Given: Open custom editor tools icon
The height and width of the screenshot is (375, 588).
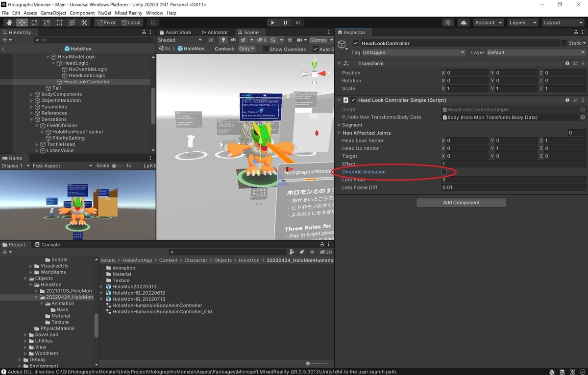Looking at the screenshot, I should [x=84, y=23].
